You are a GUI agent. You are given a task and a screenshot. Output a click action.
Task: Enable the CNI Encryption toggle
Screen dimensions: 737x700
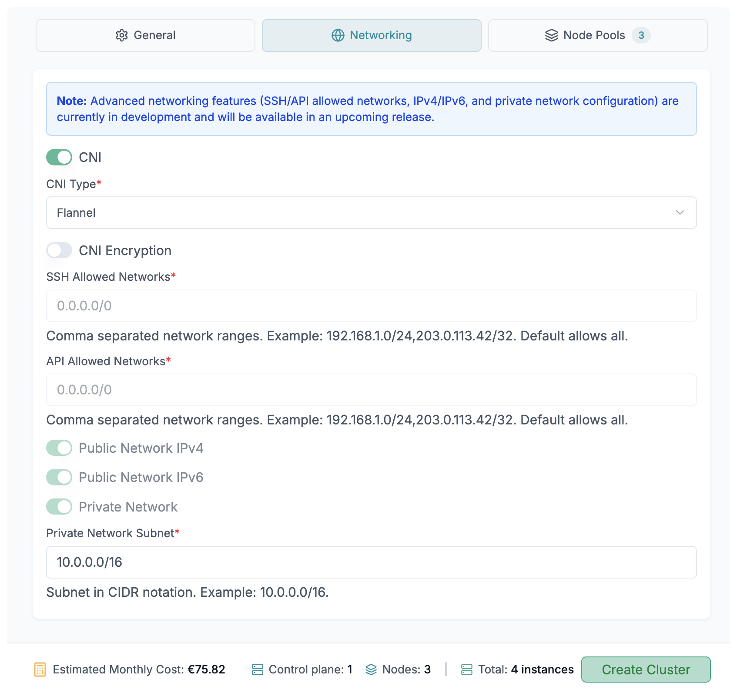tap(59, 250)
